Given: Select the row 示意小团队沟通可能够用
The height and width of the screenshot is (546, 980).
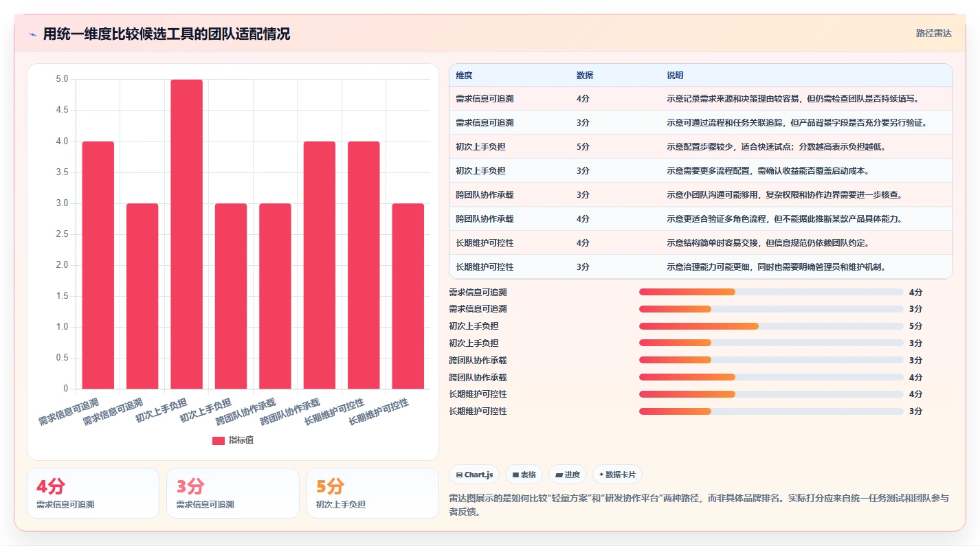Looking at the screenshot, I should (x=701, y=195).
